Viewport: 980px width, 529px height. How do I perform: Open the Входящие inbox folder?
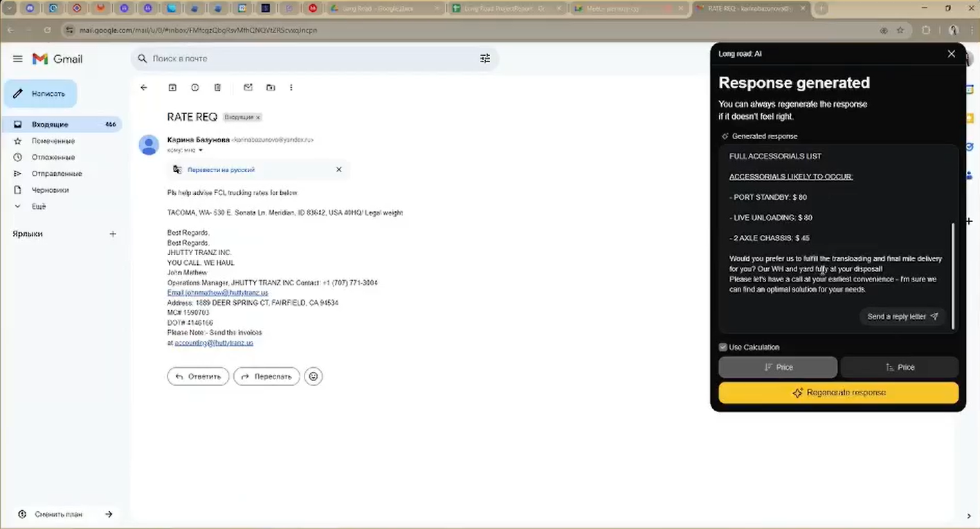[x=63, y=124]
